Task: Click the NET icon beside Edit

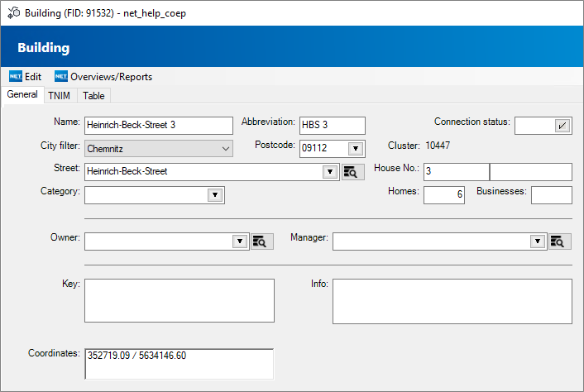Action: coord(16,77)
